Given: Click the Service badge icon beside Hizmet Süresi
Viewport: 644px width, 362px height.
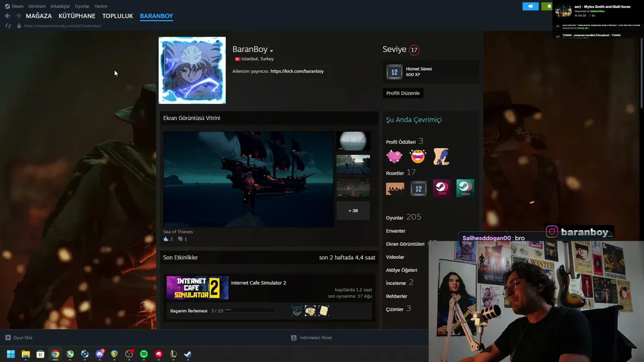Looking at the screenshot, I should pyautogui.click(x=394, y=72).
